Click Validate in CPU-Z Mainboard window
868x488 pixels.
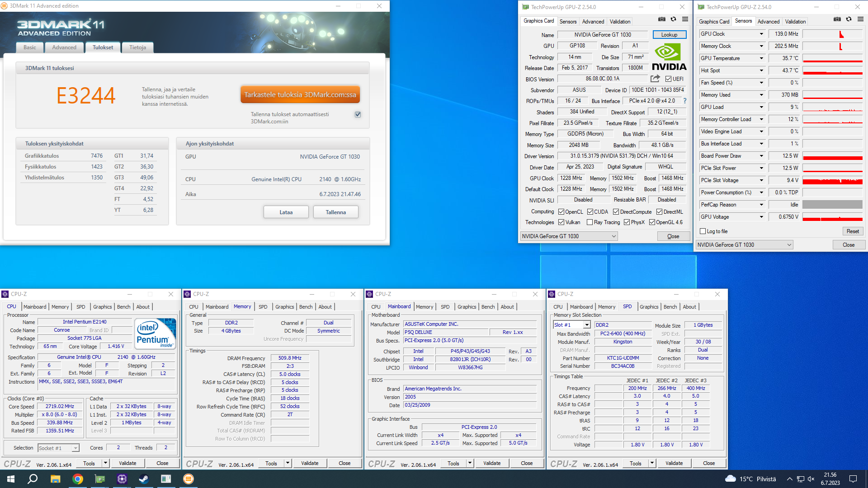point(492,463)
